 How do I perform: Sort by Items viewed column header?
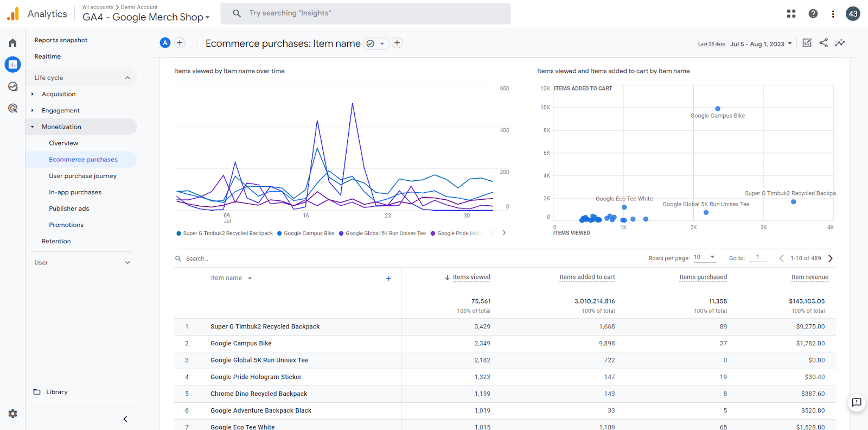coord(471,277)
